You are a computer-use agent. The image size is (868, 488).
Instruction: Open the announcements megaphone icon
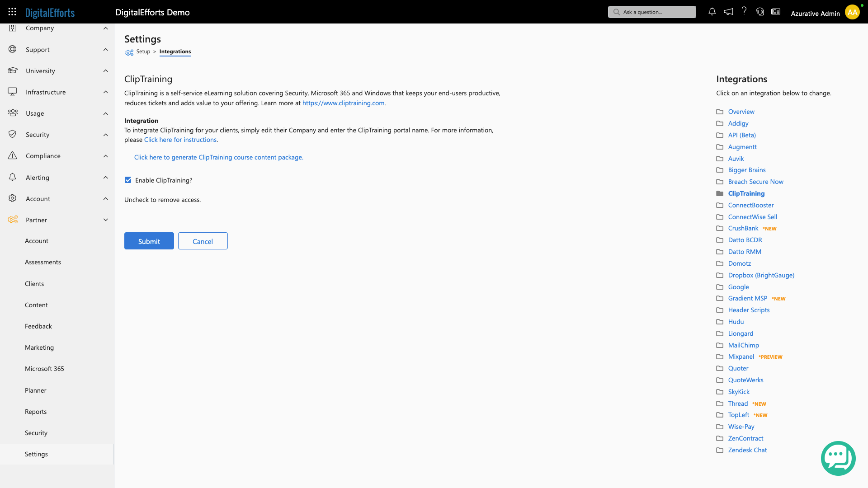coord(728,12)
